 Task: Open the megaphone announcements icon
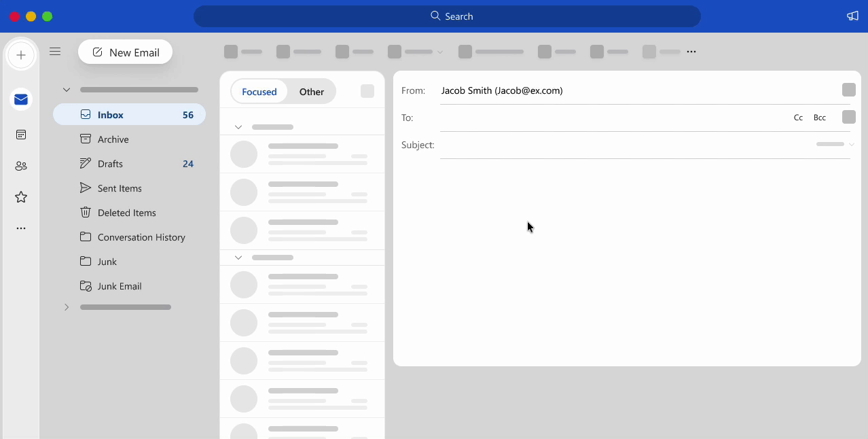(852, 16)
